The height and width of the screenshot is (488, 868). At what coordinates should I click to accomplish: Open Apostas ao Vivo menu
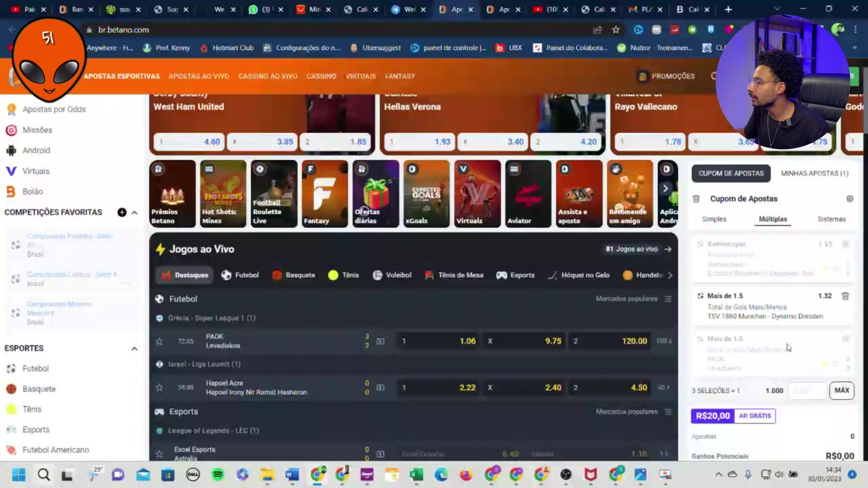point(199,76)
